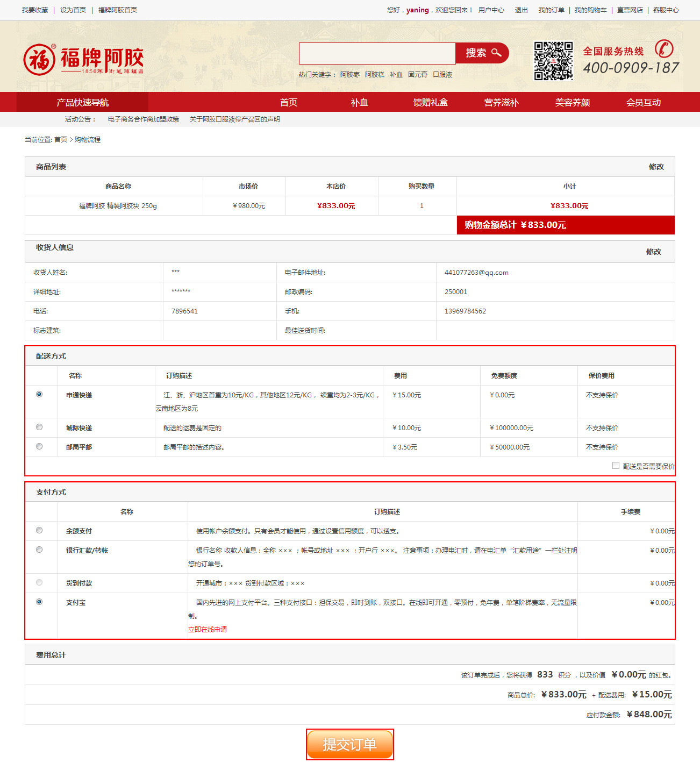Open 美容养颜 nav category
The height and width of the screenshot is (770, 700).
pyautogui.click(x=573, y=102)
